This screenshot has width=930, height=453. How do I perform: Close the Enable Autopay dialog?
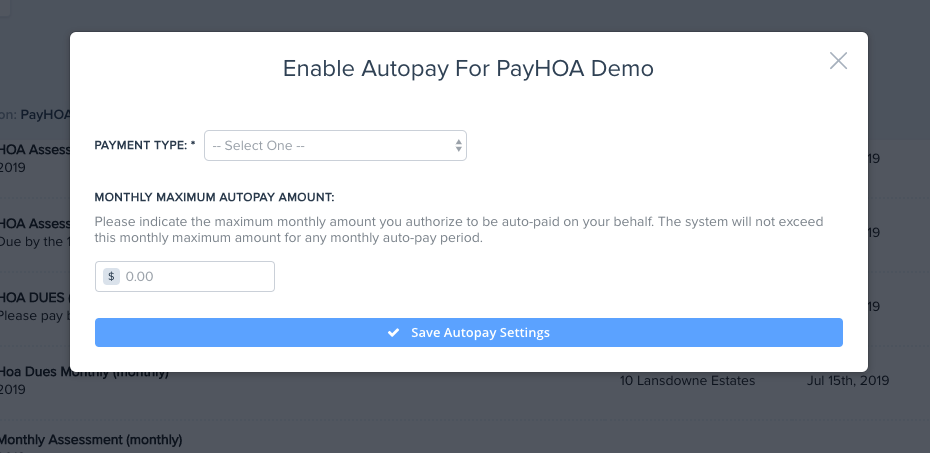point(838,61)
